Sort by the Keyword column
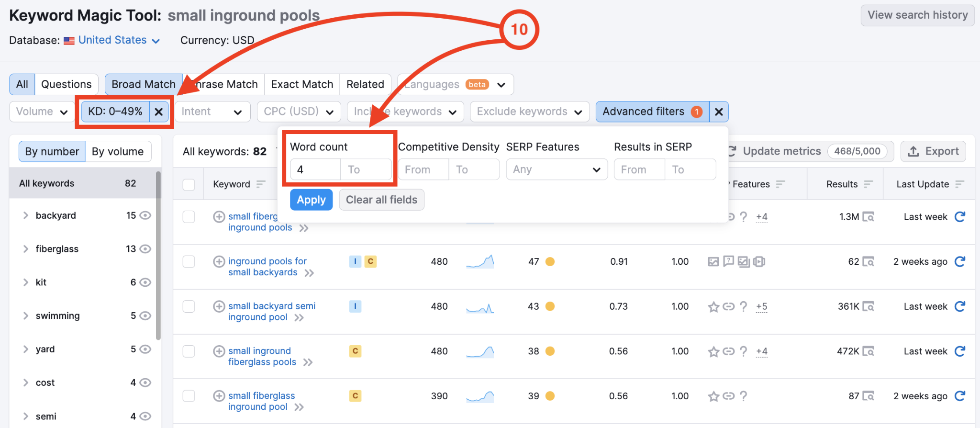The image size is (980, 428). tap(261, 184)
